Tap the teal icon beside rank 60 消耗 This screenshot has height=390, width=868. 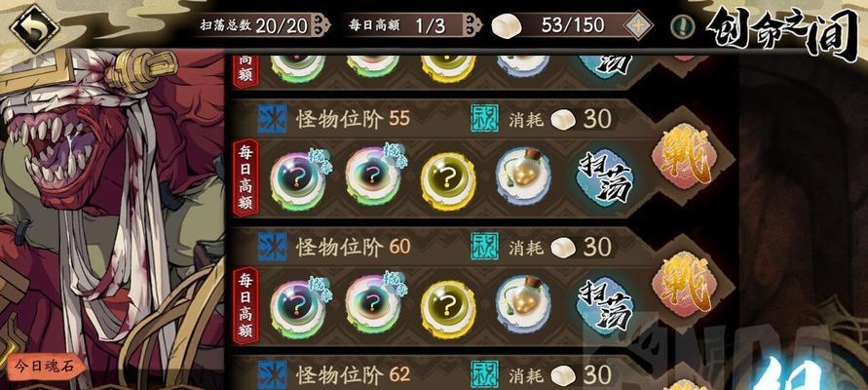[x=484, y=247]
